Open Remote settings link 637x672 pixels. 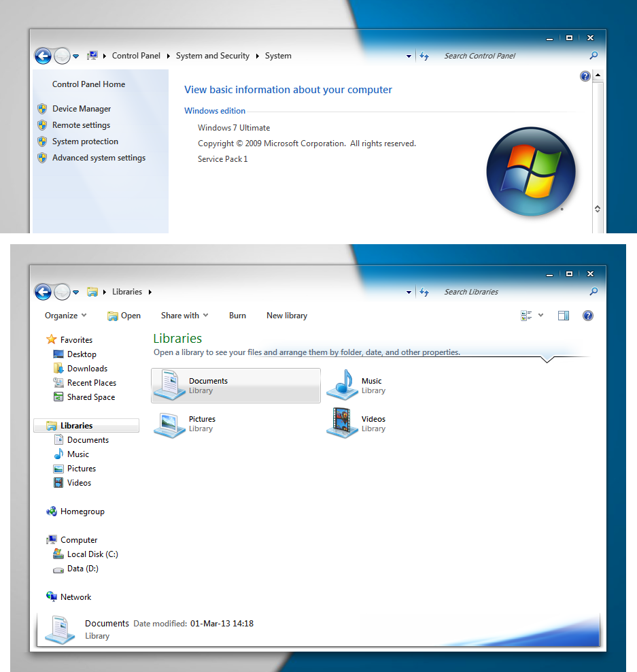[x=81, y=125]
